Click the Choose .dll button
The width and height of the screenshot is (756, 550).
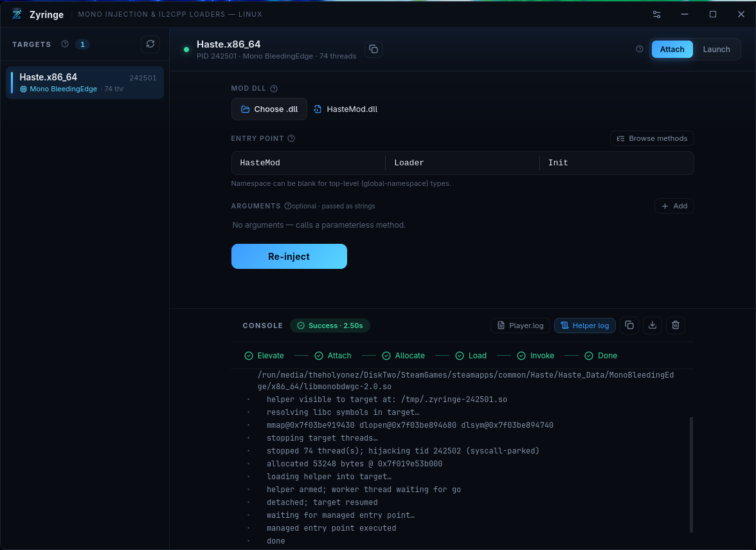click(269, 109)
